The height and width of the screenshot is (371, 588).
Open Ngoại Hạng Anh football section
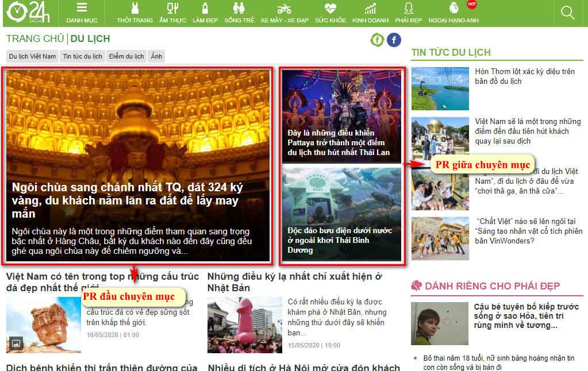454,9
